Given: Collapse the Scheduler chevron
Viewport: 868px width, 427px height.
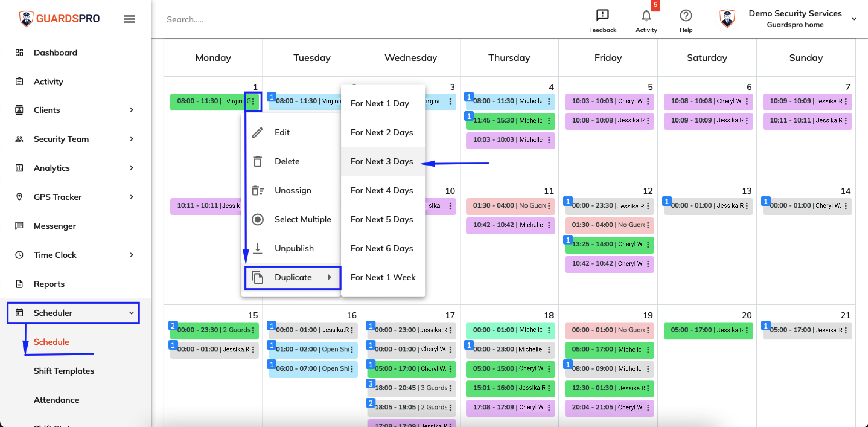Looking at the screenshot, I should [x=132, y=313].
